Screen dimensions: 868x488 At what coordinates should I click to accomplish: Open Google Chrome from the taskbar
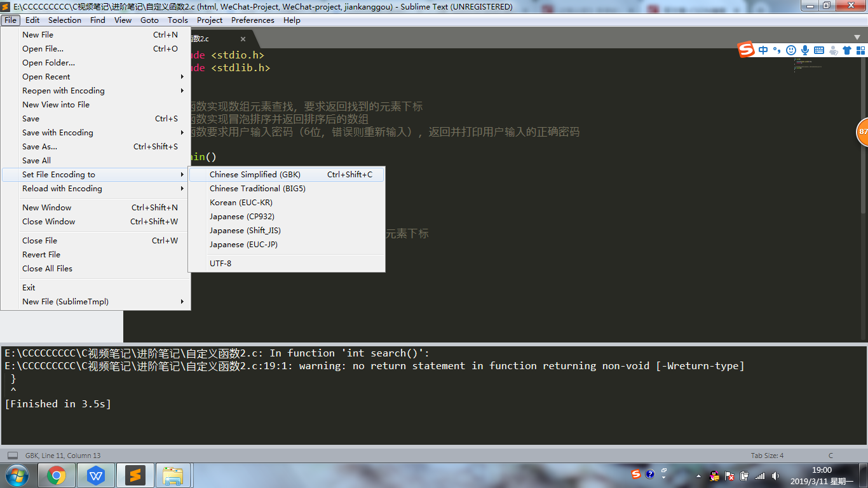(x=57, y=475)
